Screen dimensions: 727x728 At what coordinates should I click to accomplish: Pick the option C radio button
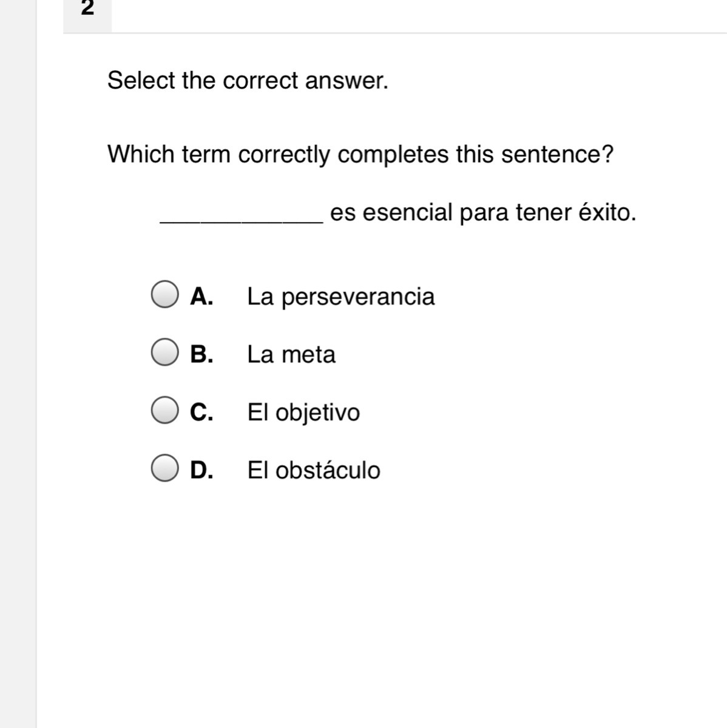pos(164,410)
